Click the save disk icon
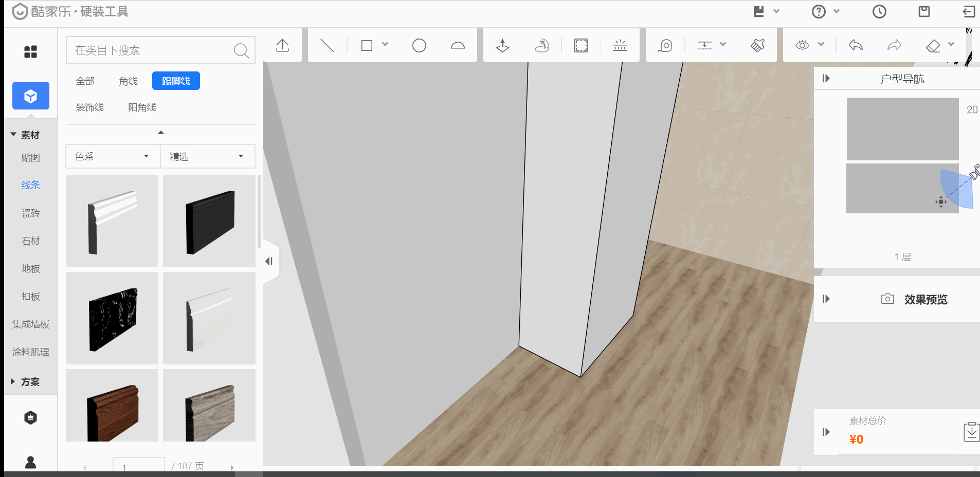This screenshot has height=477, width=980. tap(924, 12)
